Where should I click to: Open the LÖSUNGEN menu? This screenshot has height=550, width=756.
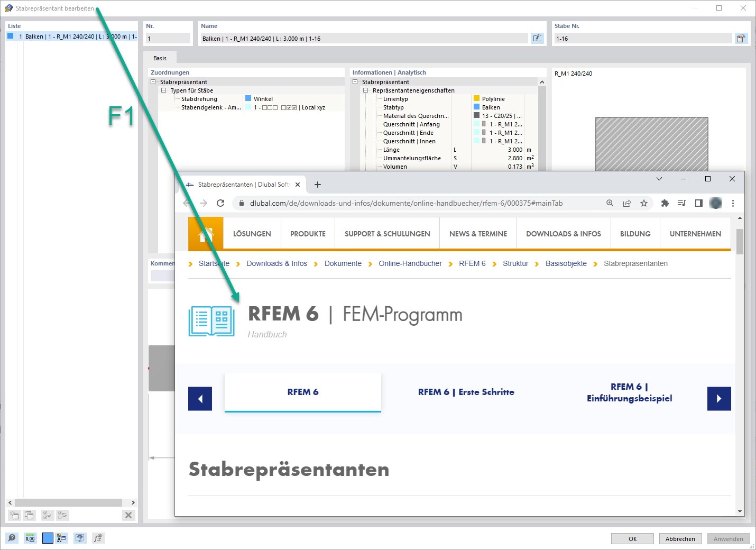pyautogui.click(x=252, y=234)
